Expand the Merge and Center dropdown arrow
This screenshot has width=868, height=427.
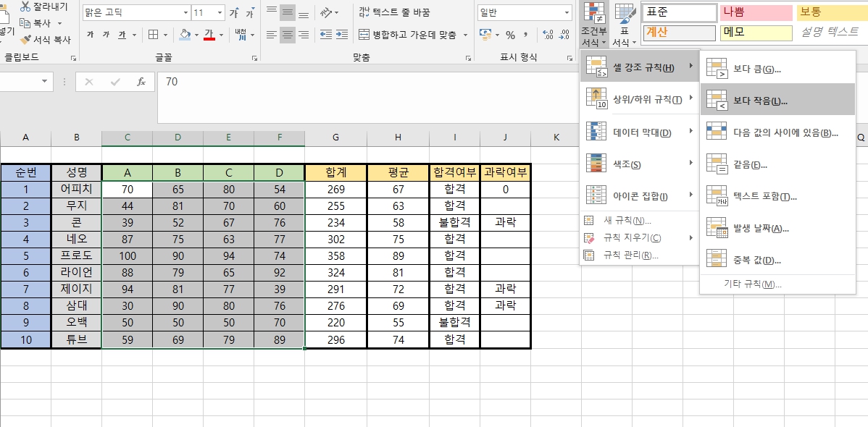pyautogui.click(x=465, y=35)
